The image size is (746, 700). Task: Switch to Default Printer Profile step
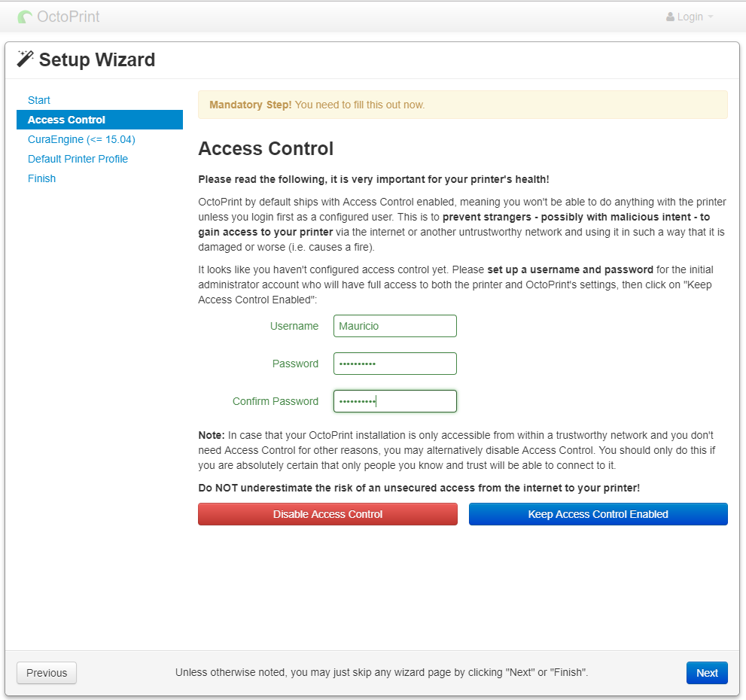pos(78,159)
